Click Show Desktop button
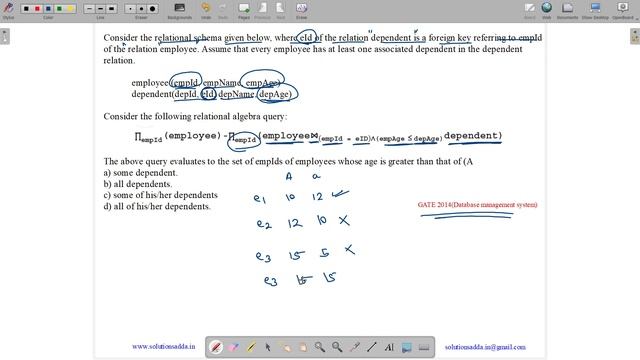 595,11
